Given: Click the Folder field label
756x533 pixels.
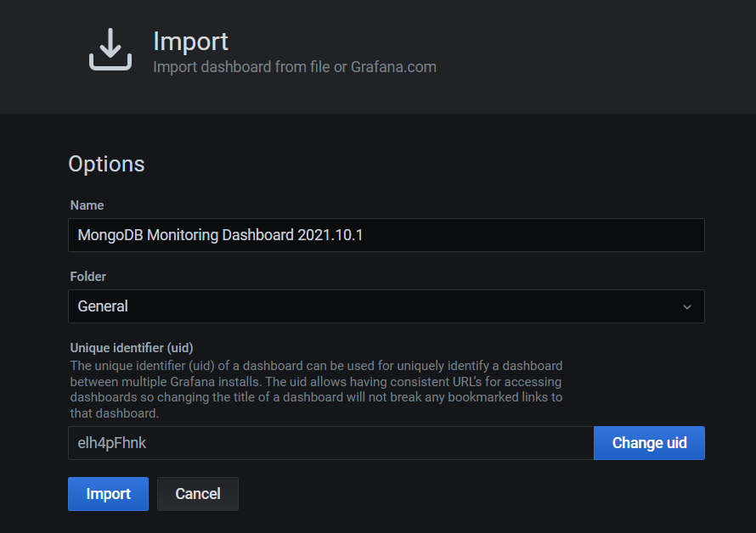Looking at the screenshot, I should [x=87, y=277].
